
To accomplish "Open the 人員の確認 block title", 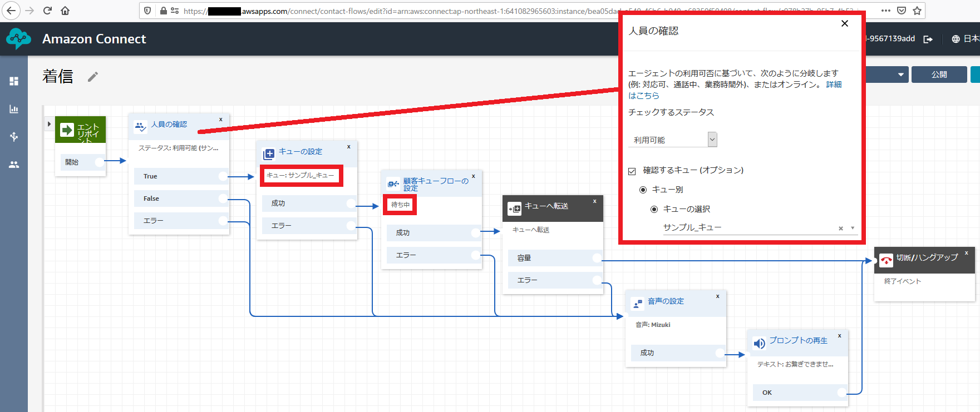I will [x=169, y=124].
